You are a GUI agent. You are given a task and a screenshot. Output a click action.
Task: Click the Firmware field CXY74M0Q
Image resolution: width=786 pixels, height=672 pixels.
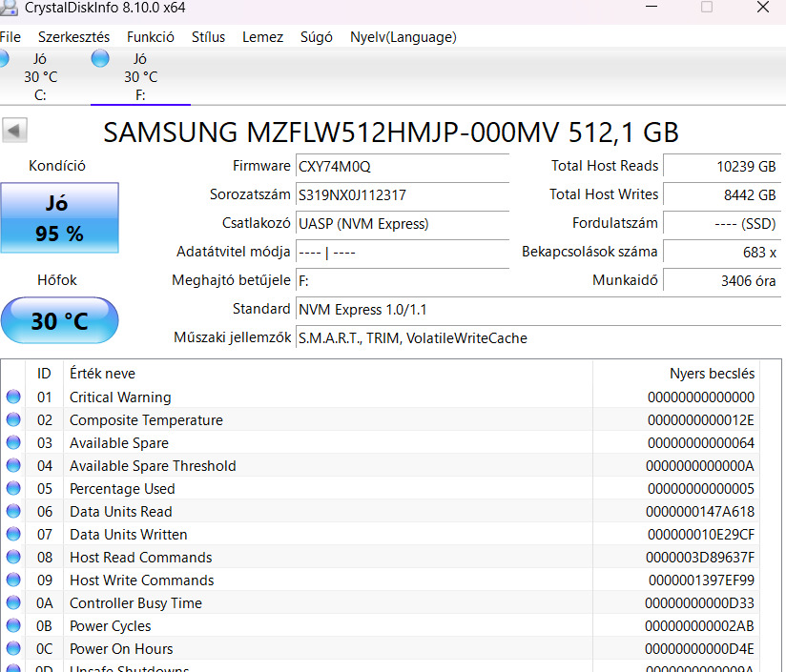point(403,166)
